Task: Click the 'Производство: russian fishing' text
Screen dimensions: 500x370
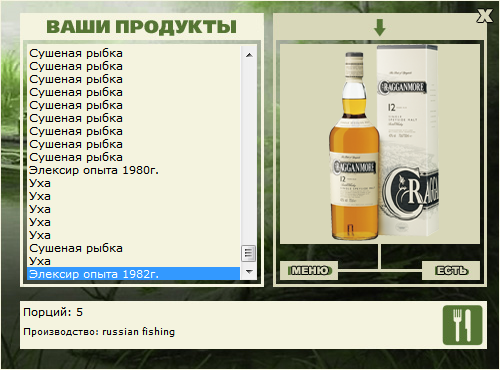Action: point(99,332)
